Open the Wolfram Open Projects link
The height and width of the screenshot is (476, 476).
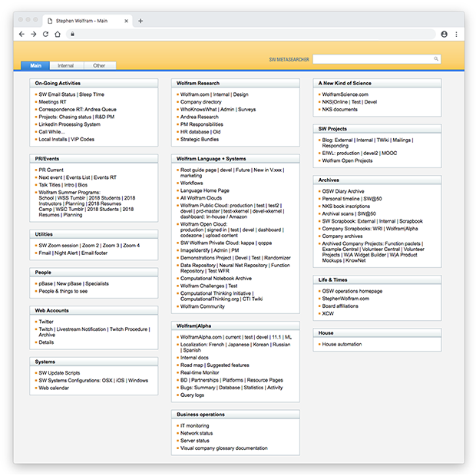347,161
